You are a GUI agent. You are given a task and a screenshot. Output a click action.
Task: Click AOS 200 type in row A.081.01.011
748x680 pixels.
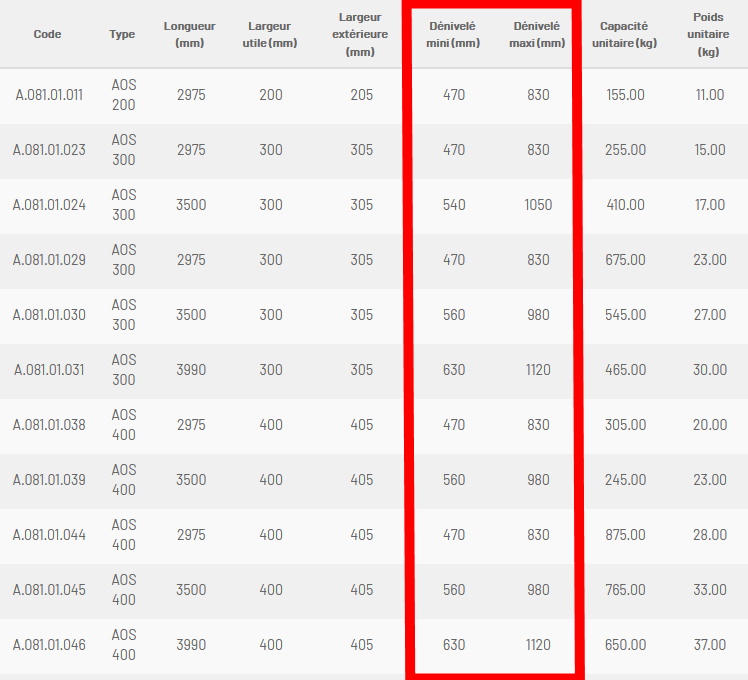click(124, 94)
